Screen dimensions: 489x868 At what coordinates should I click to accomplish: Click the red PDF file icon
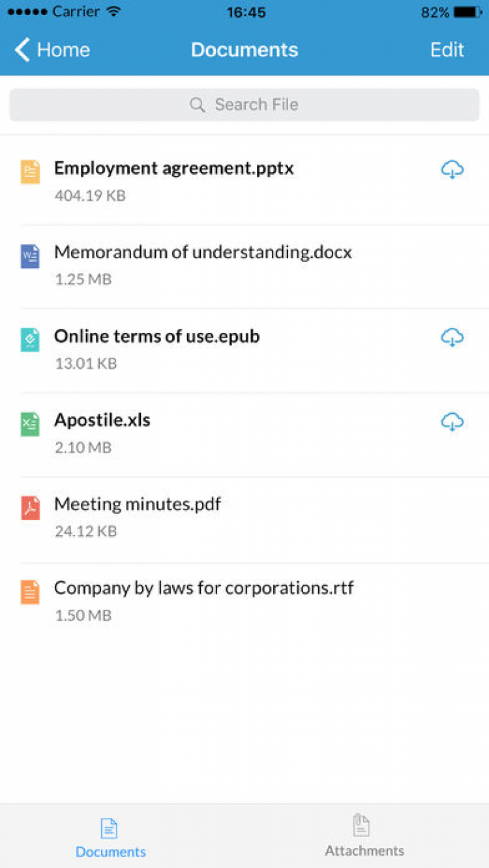[30, 508]
